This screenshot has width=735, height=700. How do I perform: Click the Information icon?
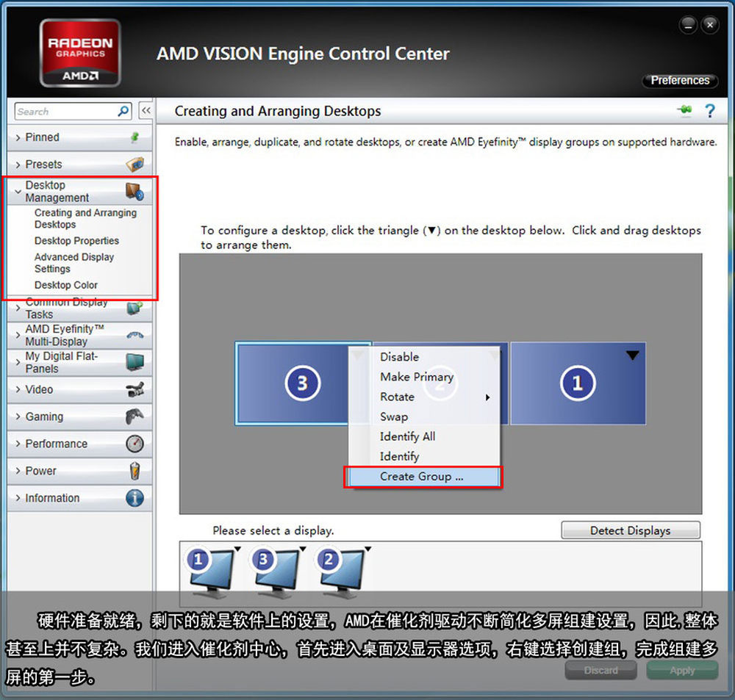tap(135, 497)
